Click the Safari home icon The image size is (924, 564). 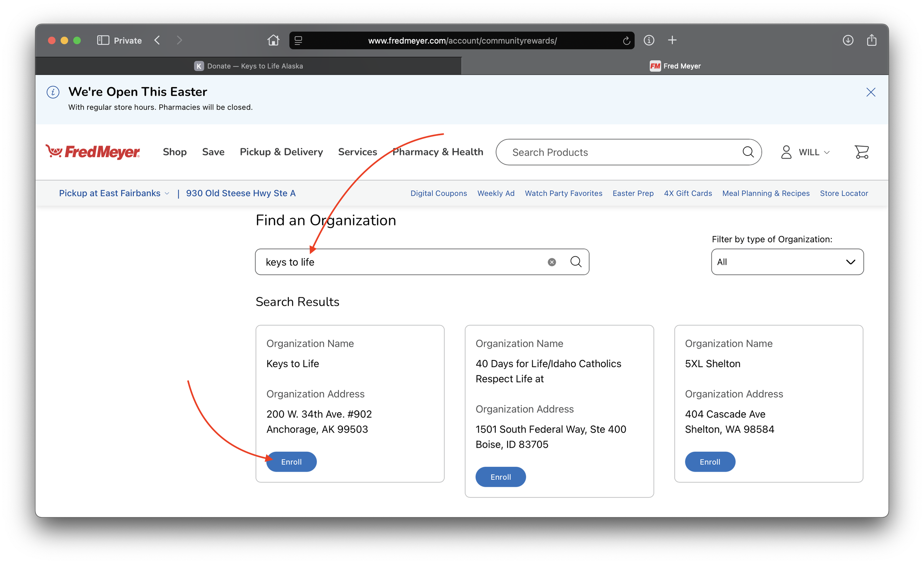pyautogui.click(x=274, y=40)
